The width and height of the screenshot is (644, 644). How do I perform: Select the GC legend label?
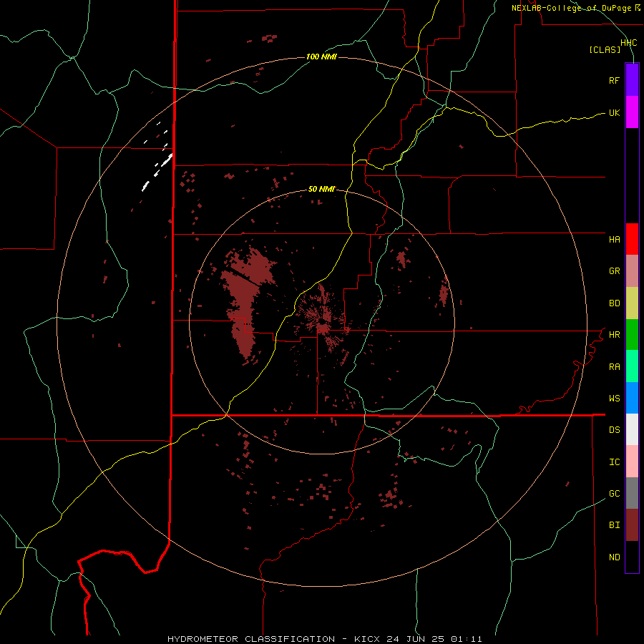[614, 494]
